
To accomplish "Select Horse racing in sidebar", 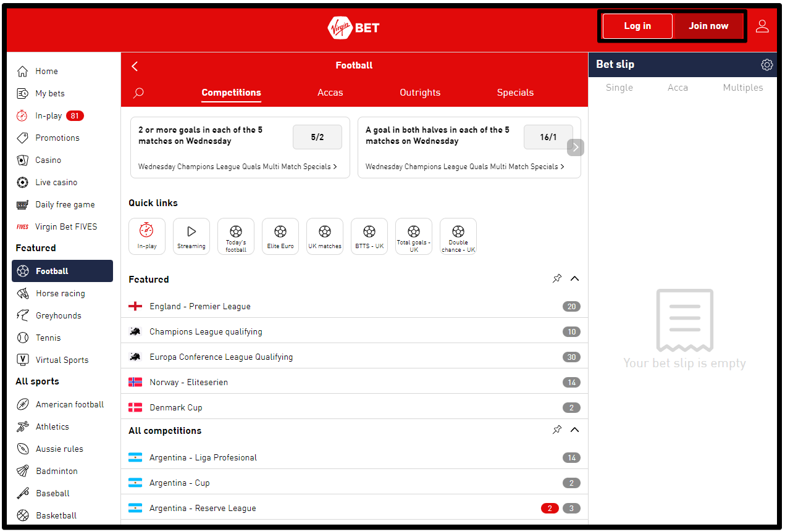I will (x=62, y=293).
